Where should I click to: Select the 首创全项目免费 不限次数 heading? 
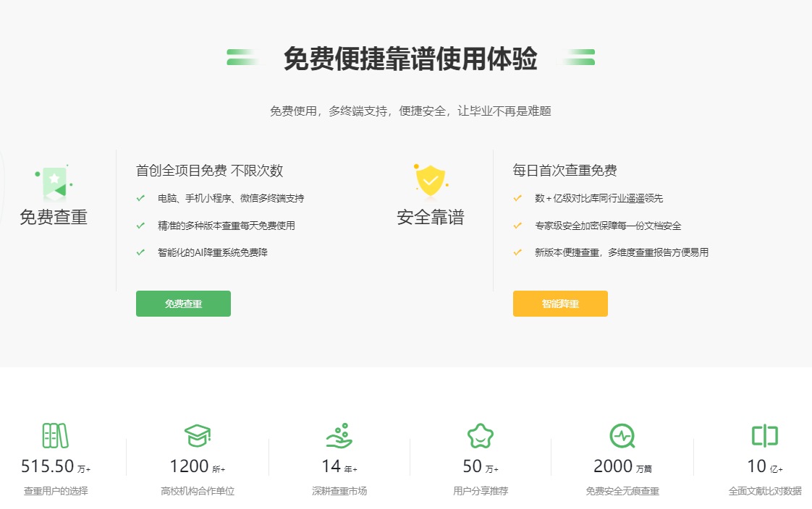[x=209, y=171]
